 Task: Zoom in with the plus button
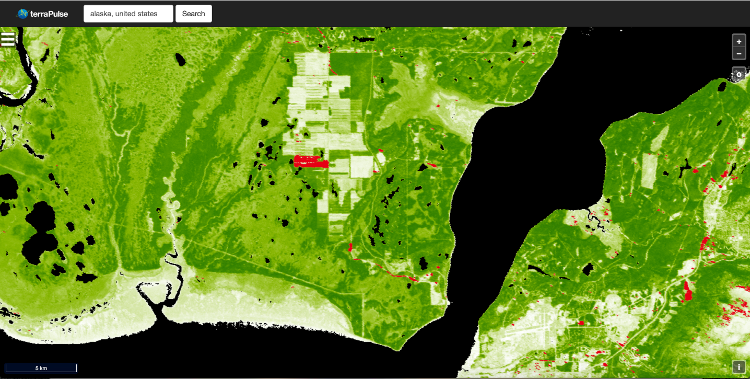point(739,42)
